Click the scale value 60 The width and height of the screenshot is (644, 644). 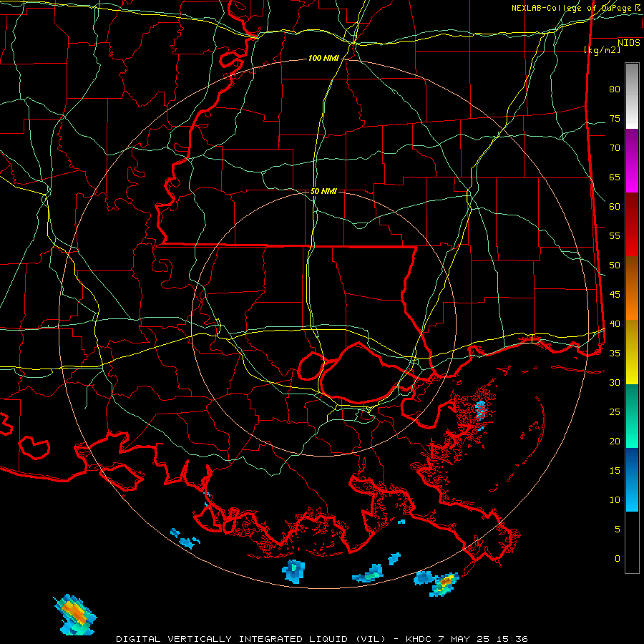click(x=615, y=207)
